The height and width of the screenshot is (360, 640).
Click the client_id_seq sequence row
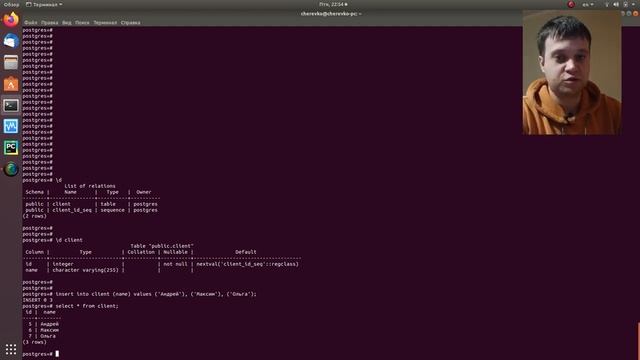[x=91, y=210]
